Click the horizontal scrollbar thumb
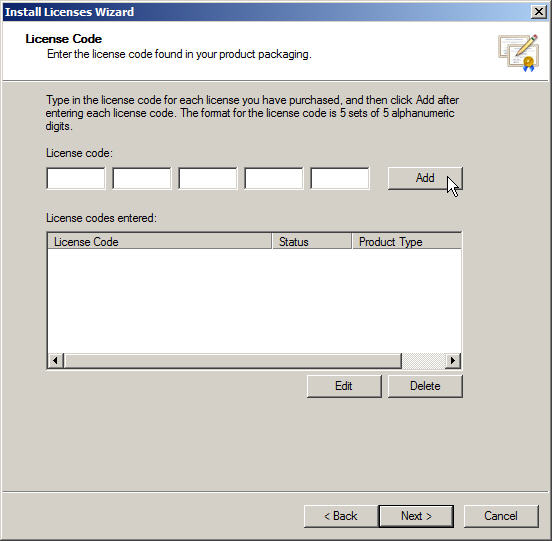Image resolution: width=552 pixels, height=541 pixels. [233, 360]
